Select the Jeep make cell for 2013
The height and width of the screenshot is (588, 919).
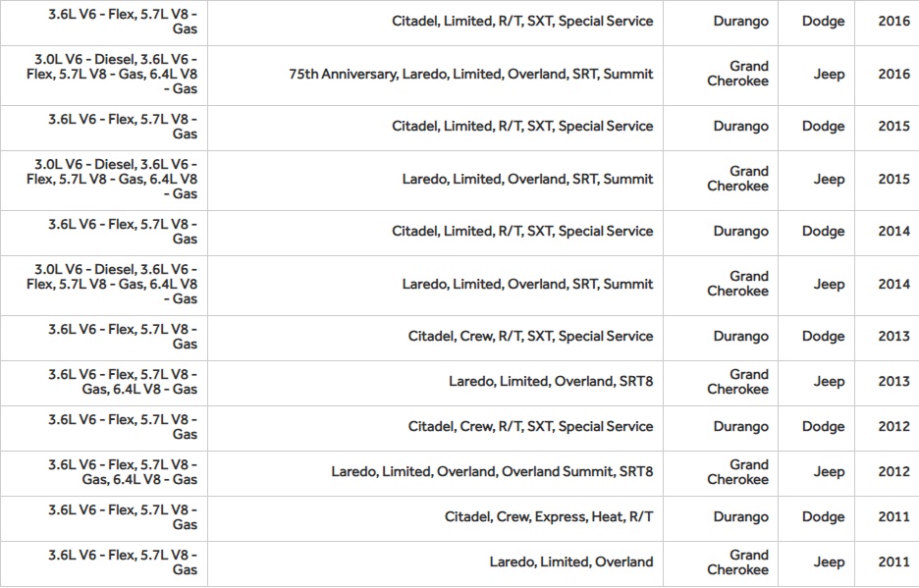[829, 382]
